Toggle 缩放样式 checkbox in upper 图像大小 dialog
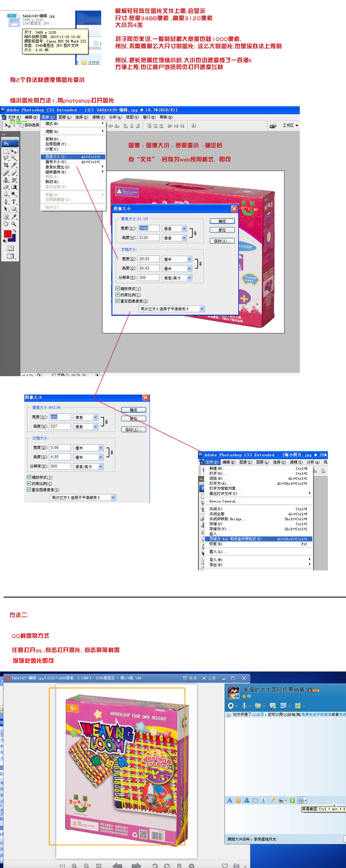Viewport: 346px width, 868px height. pos(118,288)
